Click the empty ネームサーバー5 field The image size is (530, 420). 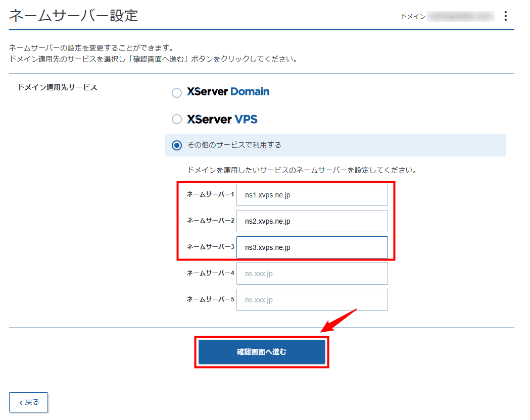pyautogui.click(x=312, y=299)
